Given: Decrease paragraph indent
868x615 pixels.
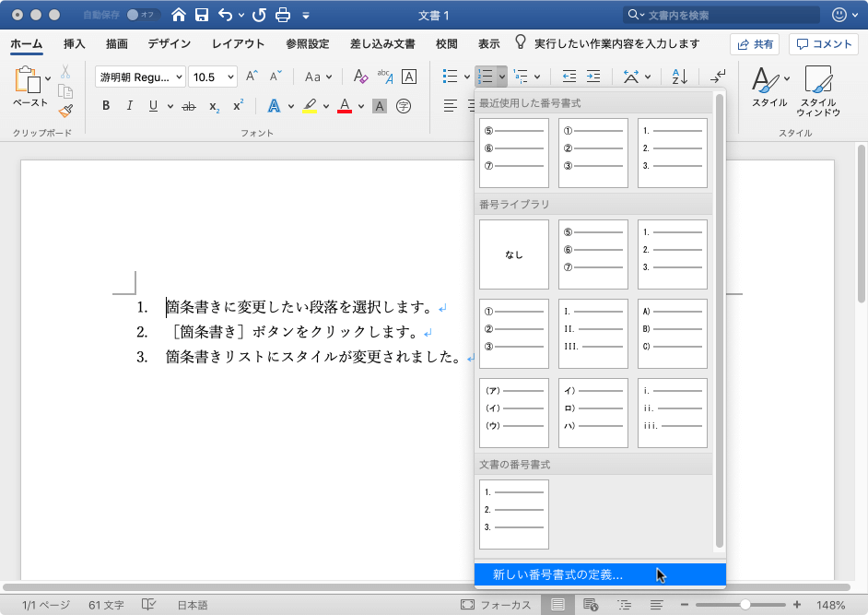Looking at the screenshot, I should click(x=569, y=77).
